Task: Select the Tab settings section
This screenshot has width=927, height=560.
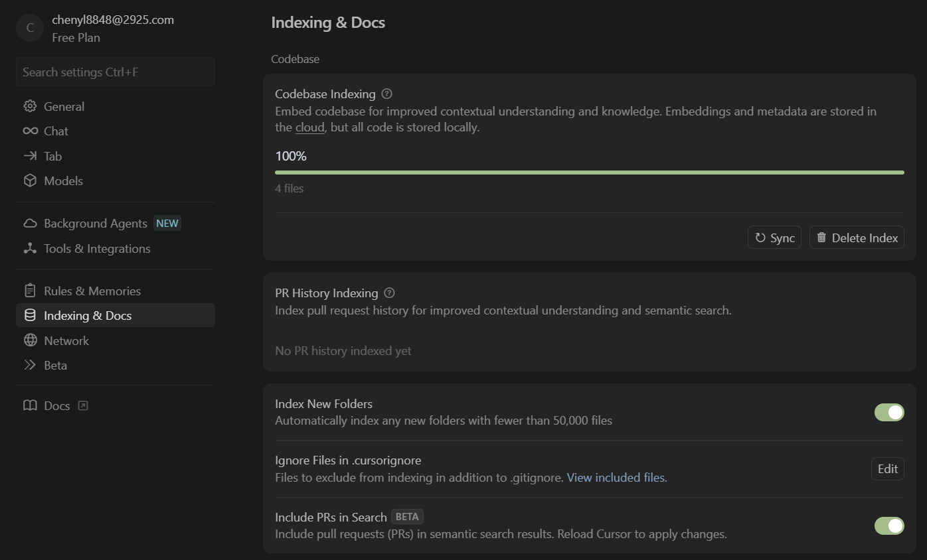Action: (52, 157)
